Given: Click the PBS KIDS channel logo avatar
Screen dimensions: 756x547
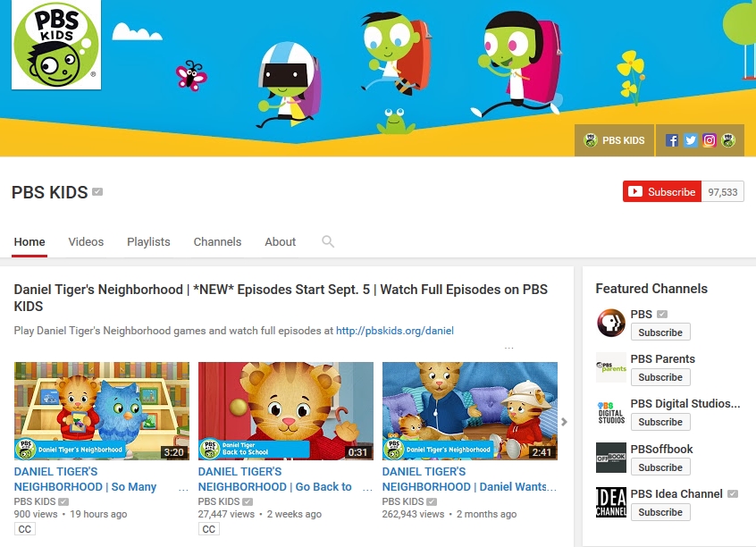Looking at the screenshot, I should pyautogui.click(x=56, y=45).
